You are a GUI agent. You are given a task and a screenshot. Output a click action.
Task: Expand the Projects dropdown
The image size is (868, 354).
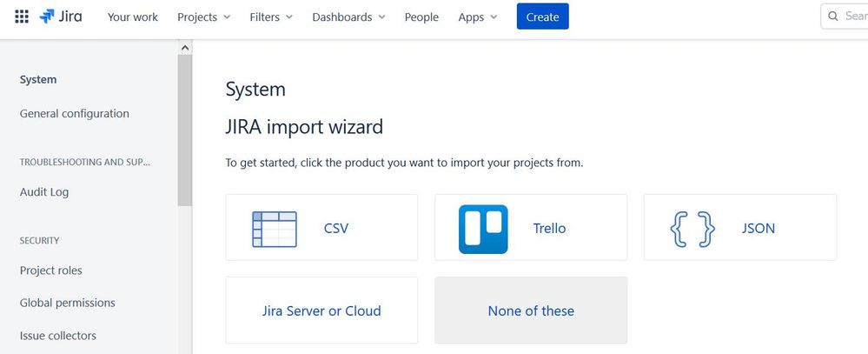(203, 17)
